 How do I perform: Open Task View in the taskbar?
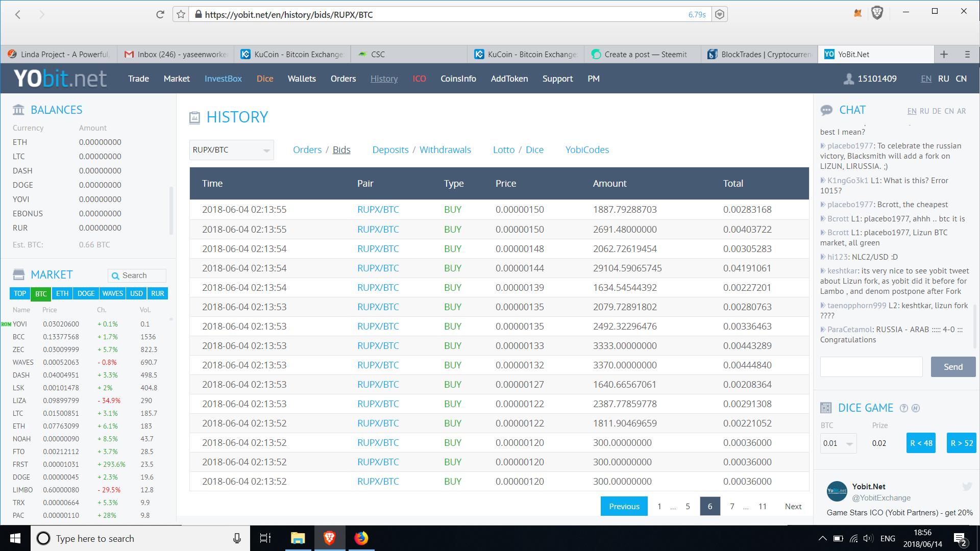[x=265, y=538]
